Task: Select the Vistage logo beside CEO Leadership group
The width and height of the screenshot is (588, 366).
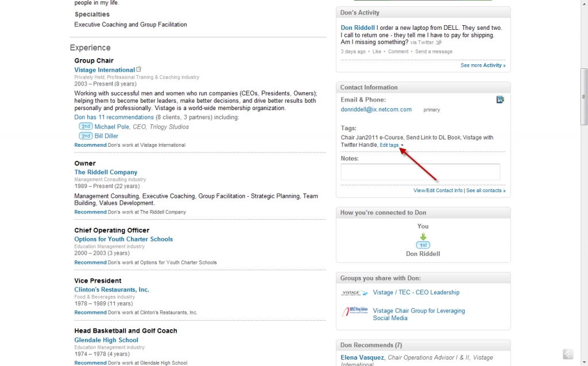Action: pos(354,293)
